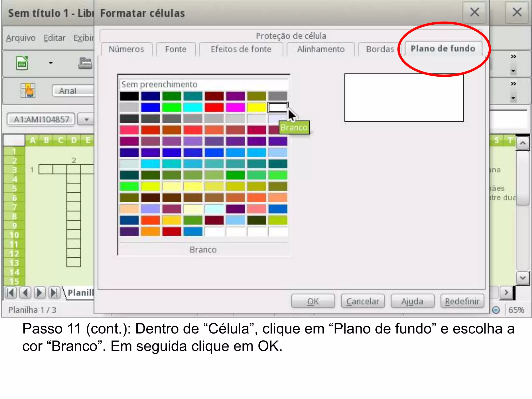
Task: Pick the magenta color swatch
Action: (x=235, y=107)
